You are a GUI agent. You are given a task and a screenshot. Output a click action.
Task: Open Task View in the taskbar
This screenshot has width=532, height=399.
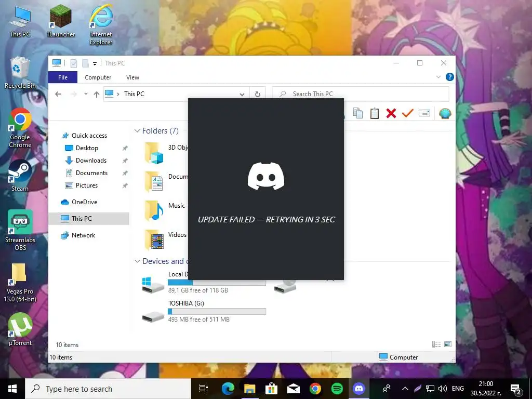tap(203, 389)
